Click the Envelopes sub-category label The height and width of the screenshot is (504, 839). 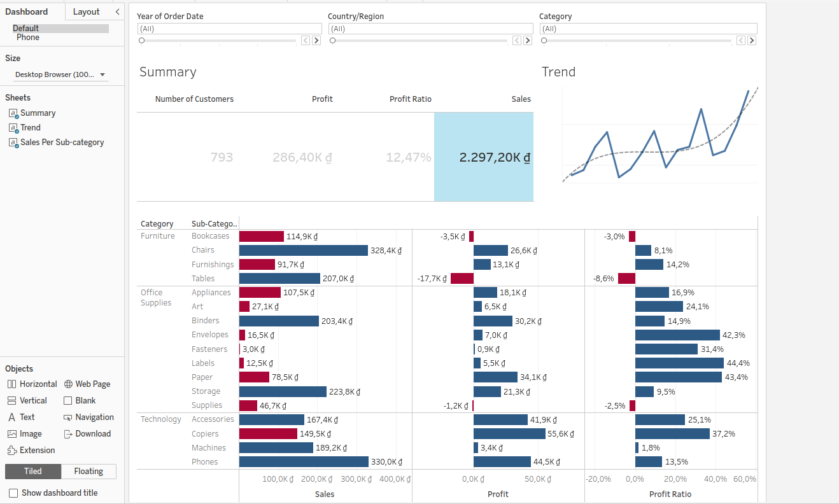(210, 335)
